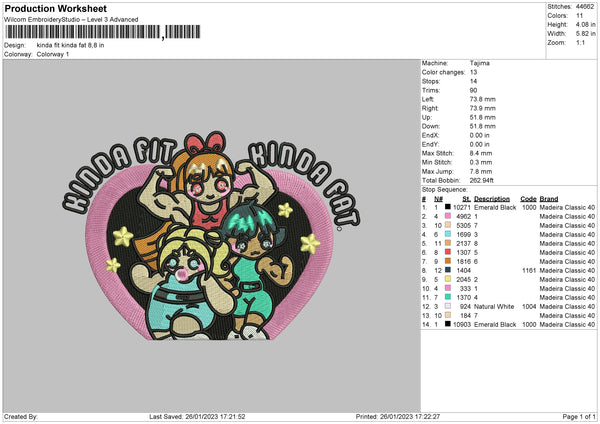Select the orange swatch in stop row 7

click(447, 261)
